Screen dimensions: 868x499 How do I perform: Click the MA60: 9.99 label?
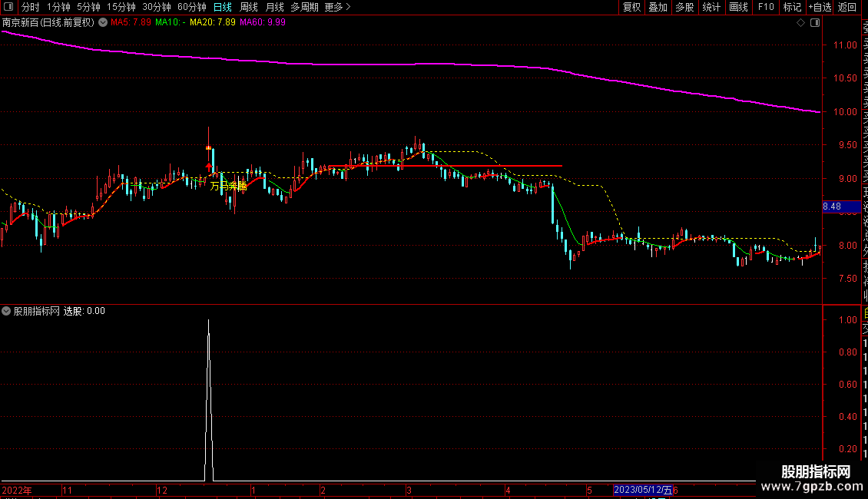pyautogui.click(x=263, y=23)
